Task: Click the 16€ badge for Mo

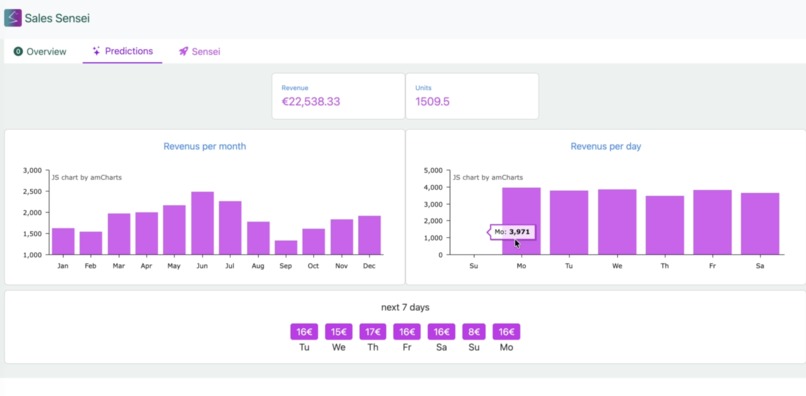Action: tap(506, 332)
